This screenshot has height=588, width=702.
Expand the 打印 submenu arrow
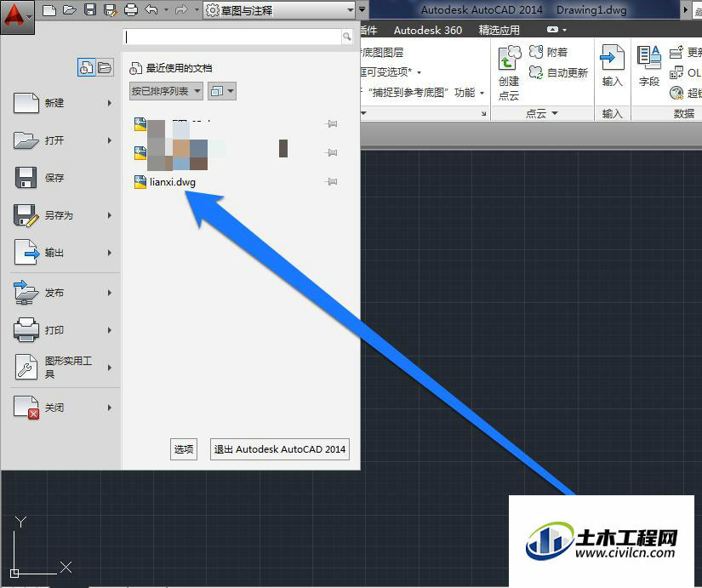click(x=110, y=330)
